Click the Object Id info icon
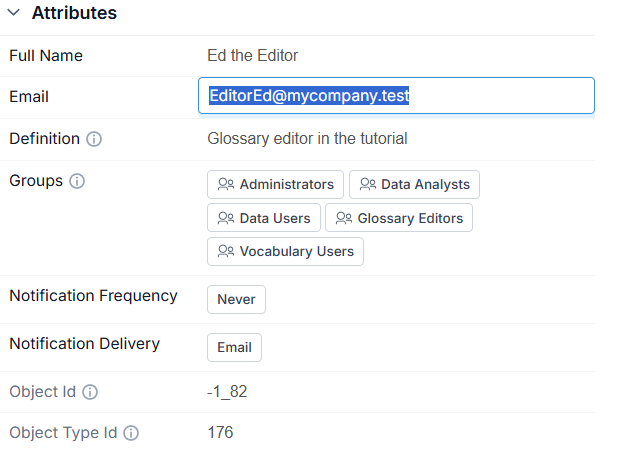The height and width of the screenshot is (450, 621). 90,392
